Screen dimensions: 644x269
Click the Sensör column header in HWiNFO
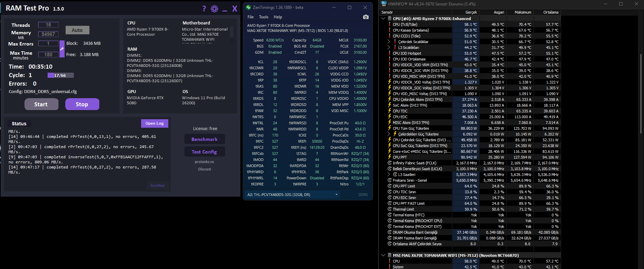tap(415, 12)
